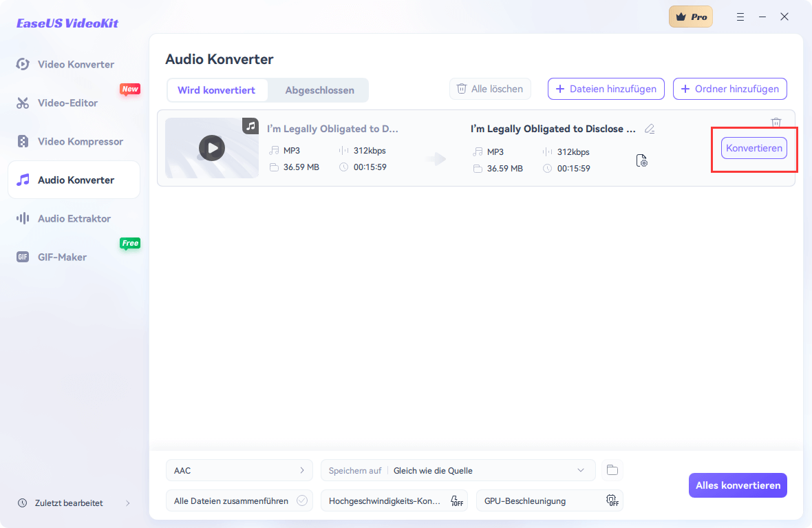
Task: Click the Audio Konverter music note icon
Action: point(23,180)
